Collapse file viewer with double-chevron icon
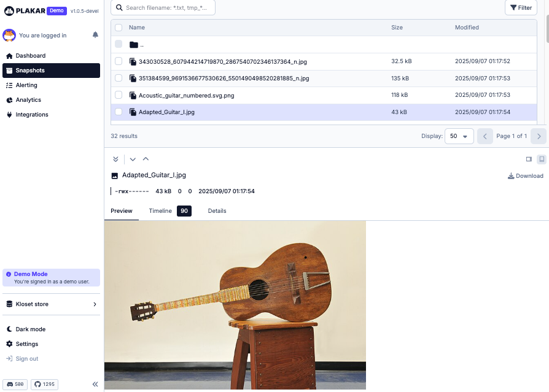This screenshot has width=549, height=392. click(x=115, y=159)
